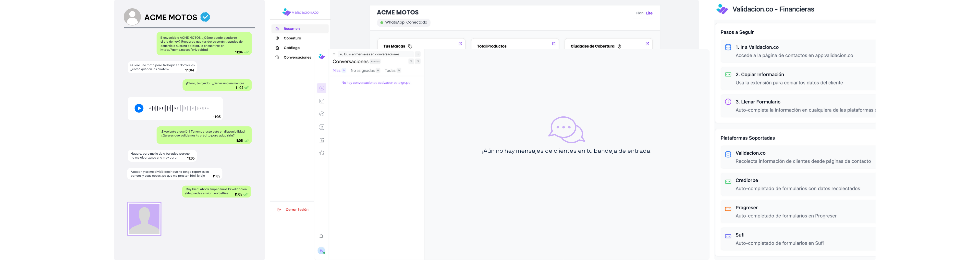
Task: Click the WhatsApp: Conectado status pill
Action: pyautogui.click(x=404, y=23)
